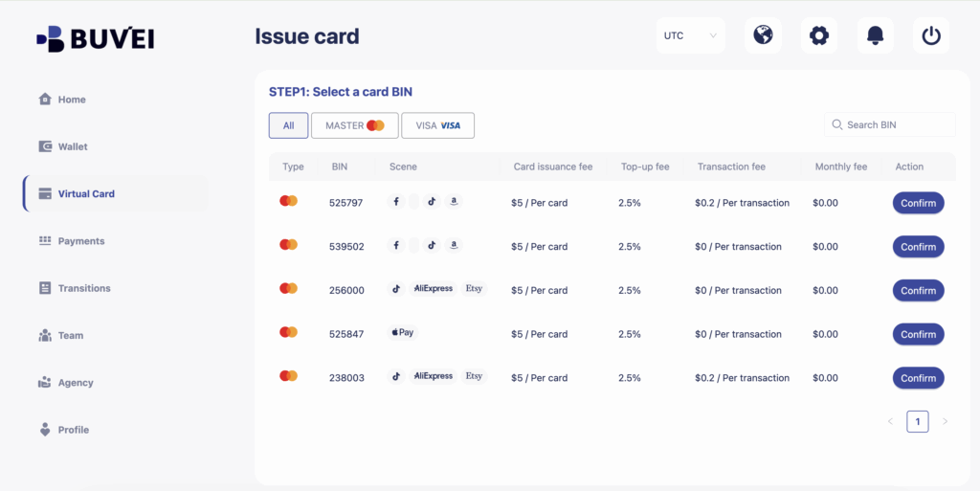
Task: Click the AliExpress icon in row 256000
Action: [433, 289]
